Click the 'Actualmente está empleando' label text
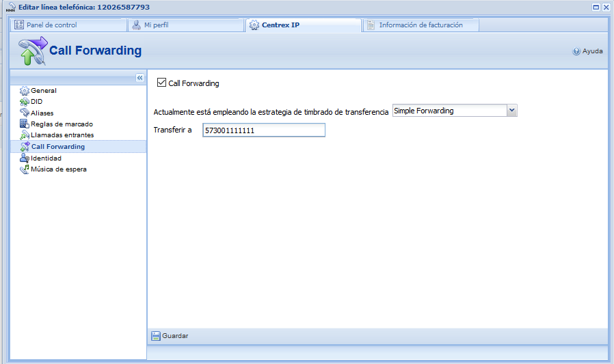The height and width of the screenshot is (364, 614). pyautogui.click(x=271, y=112)
